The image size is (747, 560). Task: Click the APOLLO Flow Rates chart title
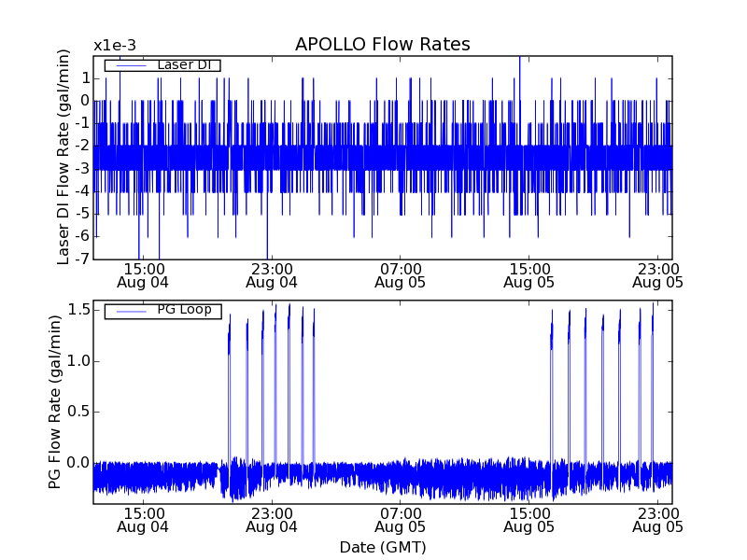pyautogui.click(x=382, y=45)
